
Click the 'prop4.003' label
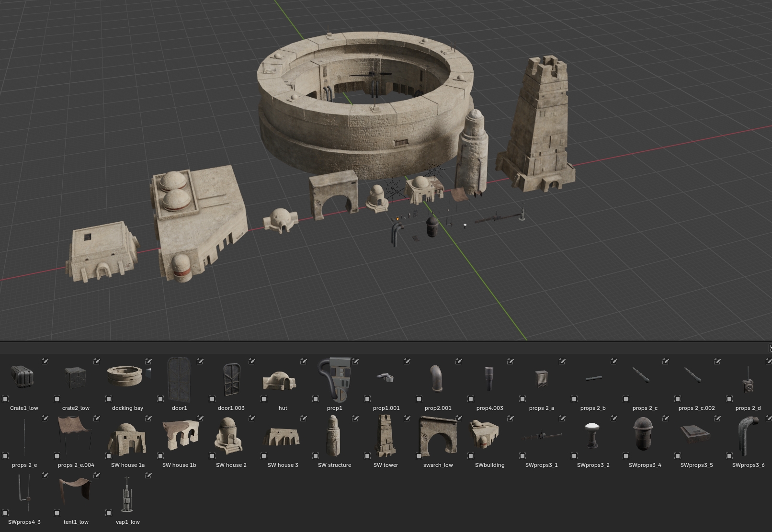[489, 408]
